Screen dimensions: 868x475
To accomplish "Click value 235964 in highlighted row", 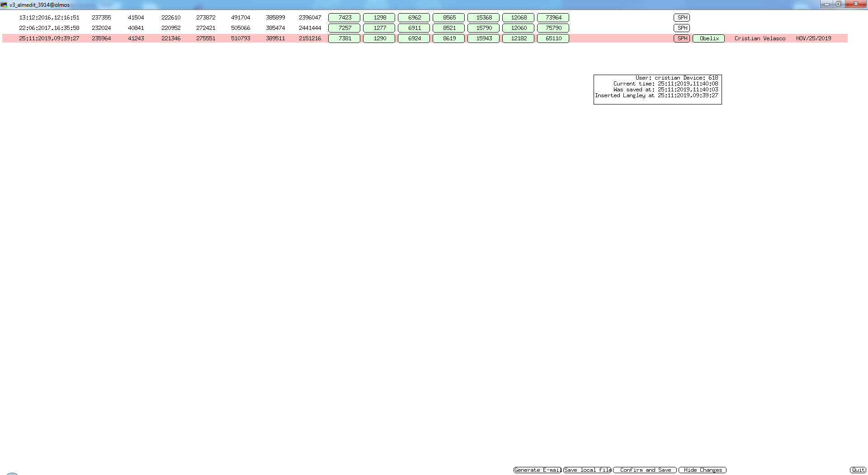I will (x=101, y=38).
